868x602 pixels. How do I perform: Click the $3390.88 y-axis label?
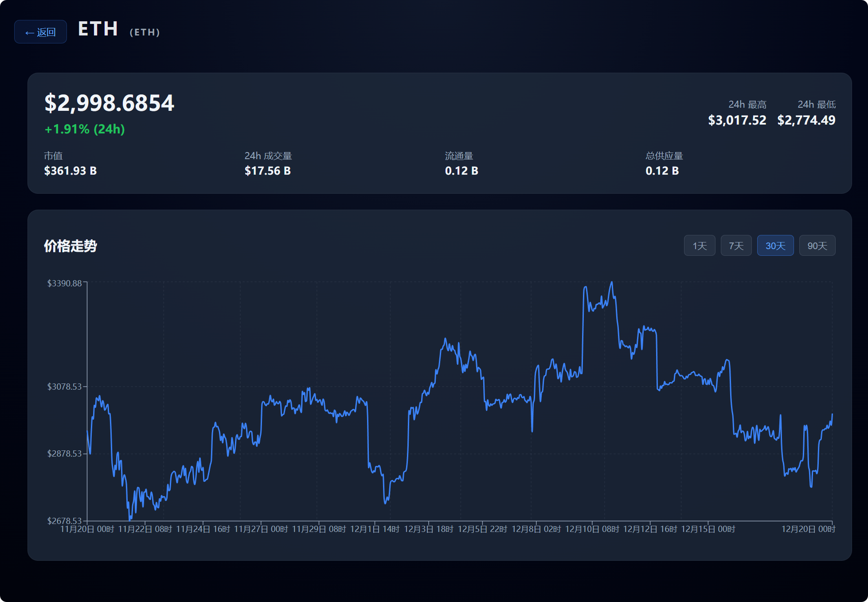(x=65, y=283)
